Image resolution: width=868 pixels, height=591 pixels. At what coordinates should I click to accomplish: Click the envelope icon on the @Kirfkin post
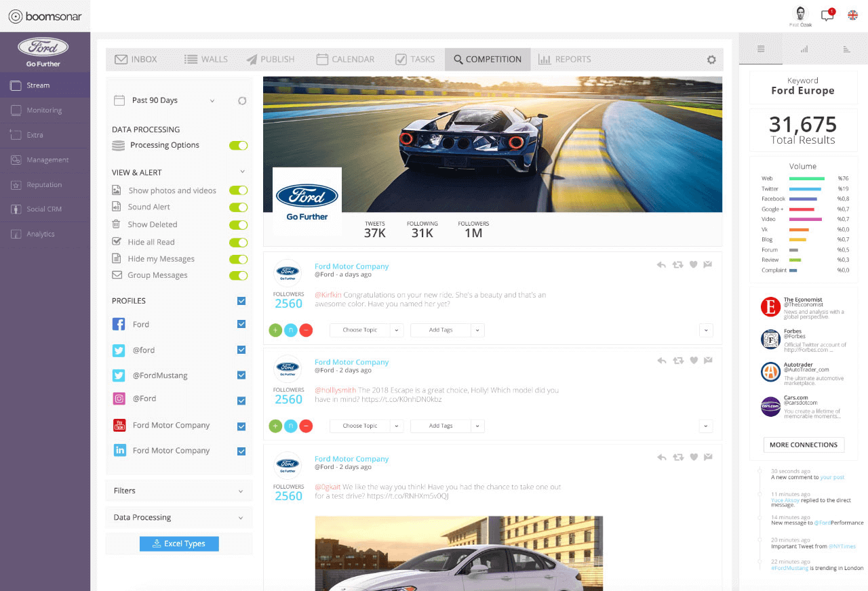(707, 265)
